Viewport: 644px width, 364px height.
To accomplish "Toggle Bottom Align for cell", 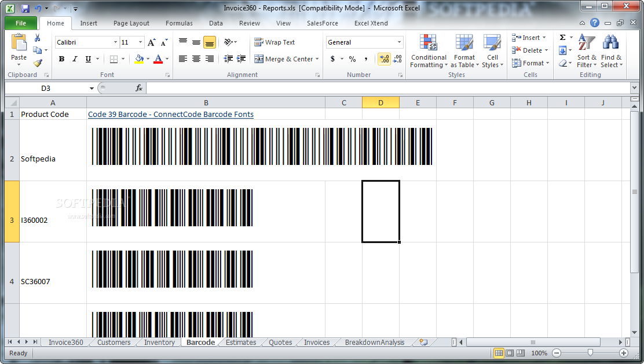I will pyautogui.click(x=210, y=42).
